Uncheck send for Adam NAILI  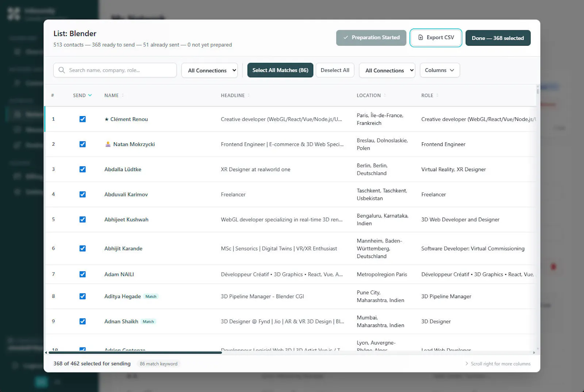point(82,274)
